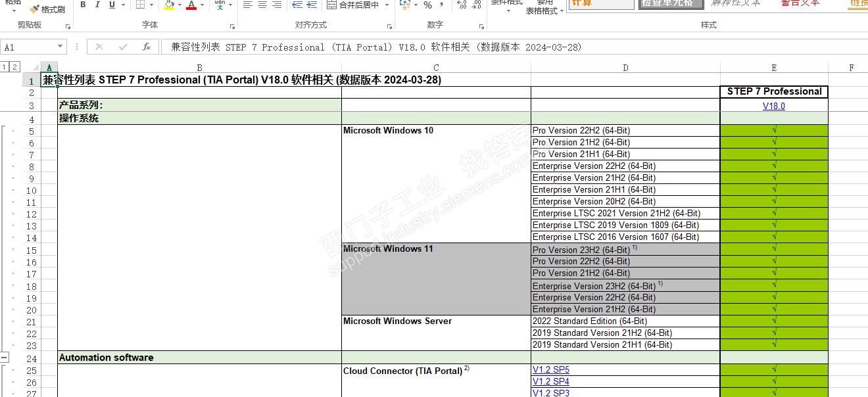Click the formula bar Enter checkmark icon
This screenshot has width=868, height=397.
[x=123, y=47]
